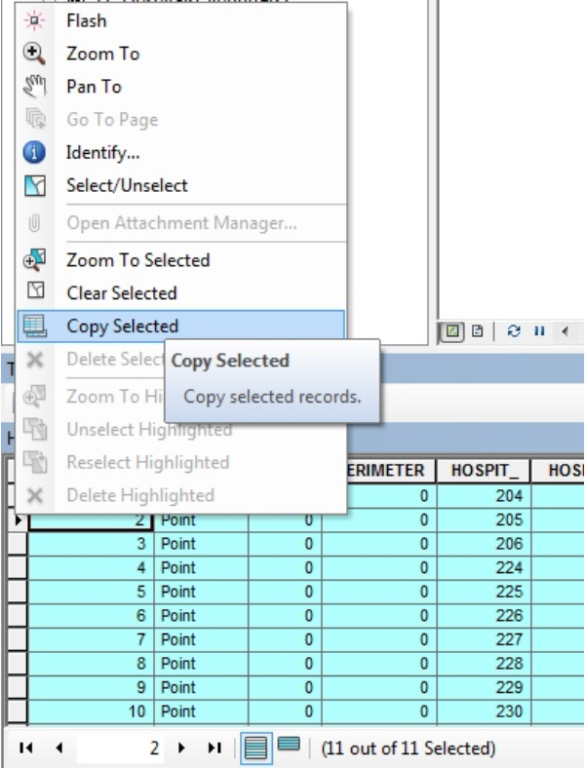Click the Clear Selected icon
This screenshot has width=585, height=768.
[x=35, y=290]
